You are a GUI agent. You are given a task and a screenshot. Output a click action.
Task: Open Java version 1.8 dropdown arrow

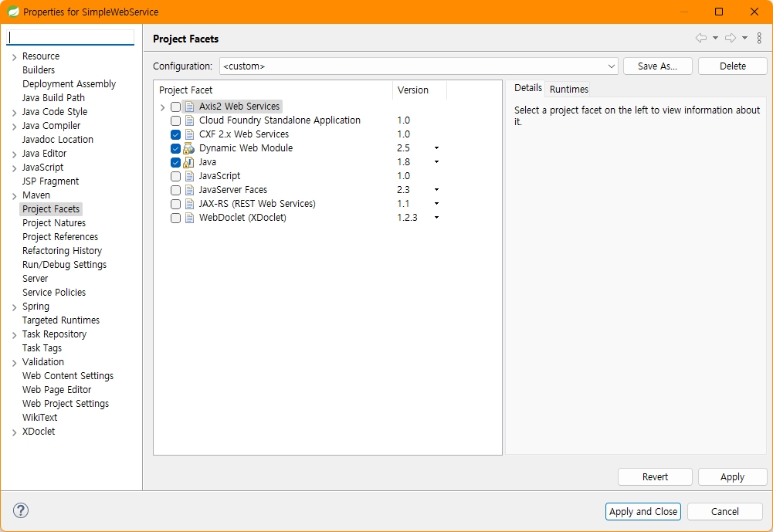pos(436,161)
